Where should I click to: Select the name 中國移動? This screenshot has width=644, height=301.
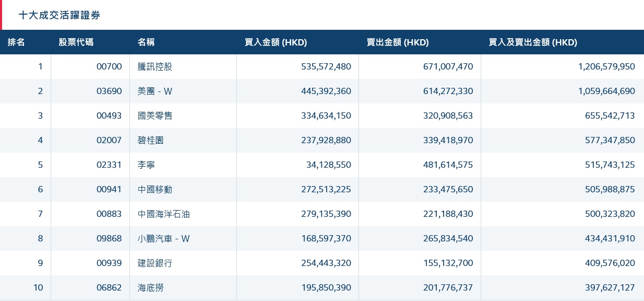click(x=155, y=189)
